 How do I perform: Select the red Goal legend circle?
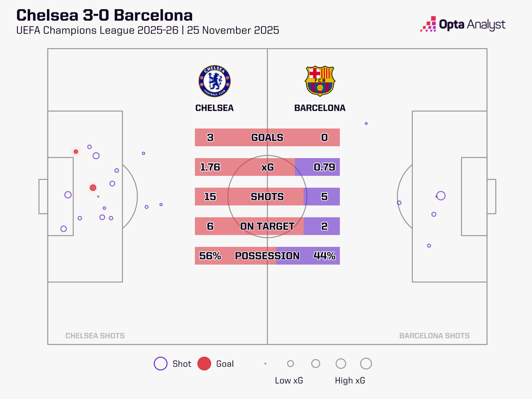(x=204, y=364)
